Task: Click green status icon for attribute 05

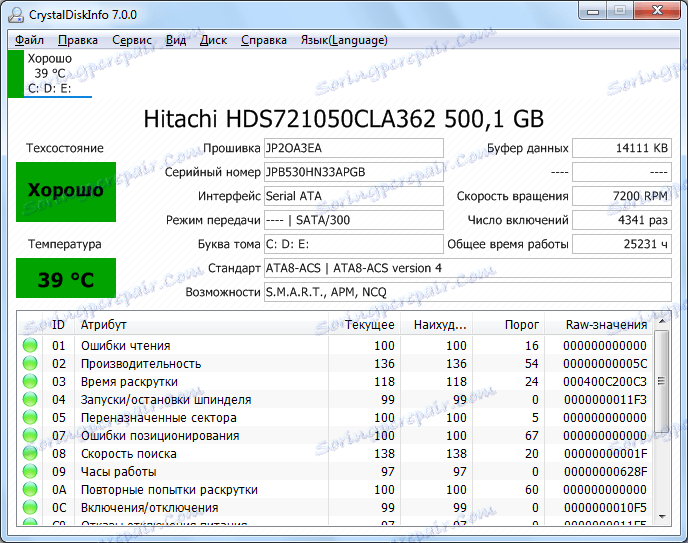Action: pyautogui.click(x=30, y=418)
